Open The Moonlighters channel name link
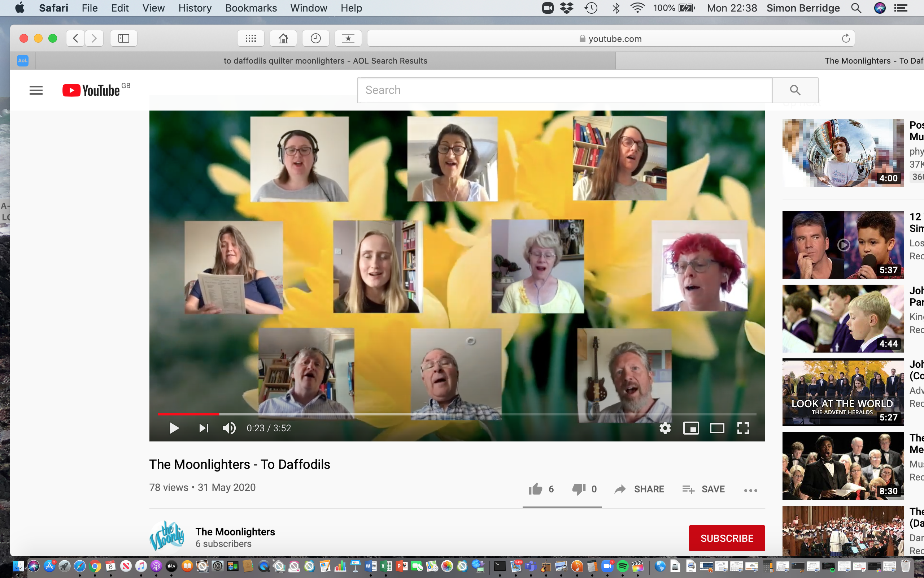 pos(235,532)
